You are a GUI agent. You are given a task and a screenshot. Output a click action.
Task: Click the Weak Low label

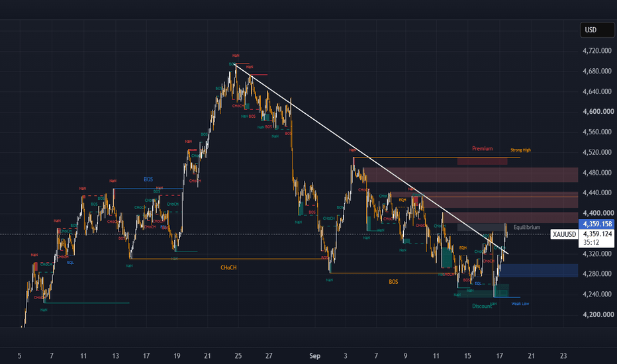520,304
